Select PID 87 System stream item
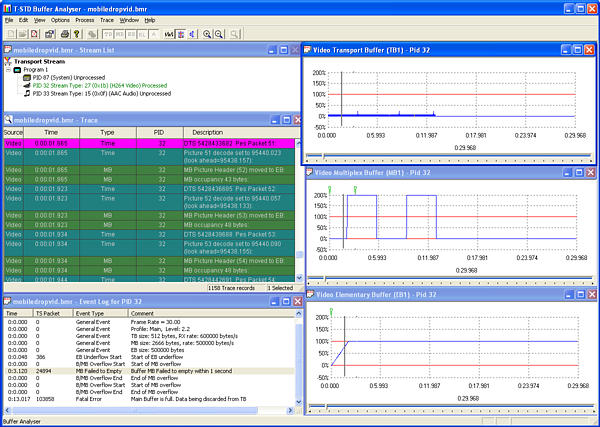The width and height of the screenshot is (600, 427). pyautogui.click(x=72, y=78)
